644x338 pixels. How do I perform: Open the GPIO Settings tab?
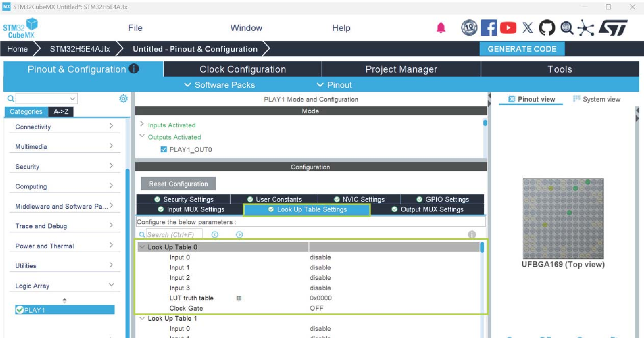pos(442,199)
